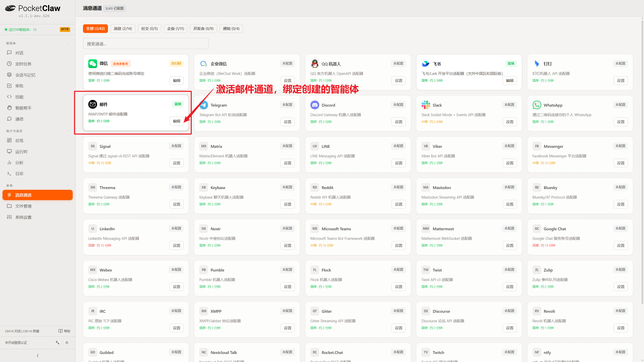Collapse the 智能体 sidebar section
This screenshot has height=362, width=644.
(x=68, y=43)
